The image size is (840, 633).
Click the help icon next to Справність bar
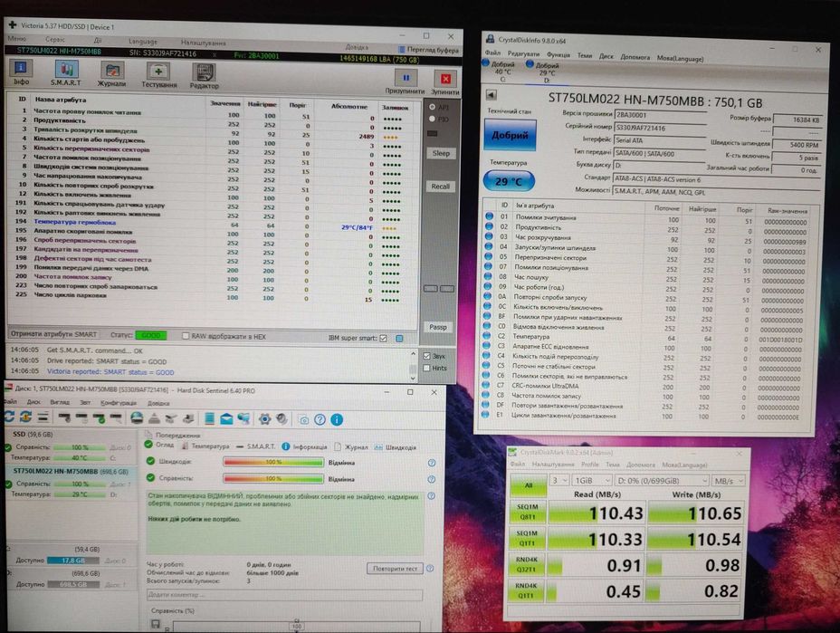coord(432,479)
